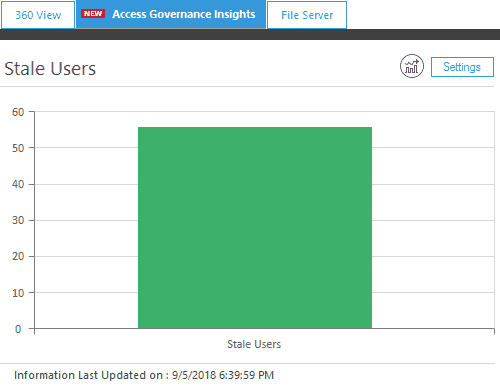
Task: Click the 0 y-axis value
Action: (x=18, y=329)
